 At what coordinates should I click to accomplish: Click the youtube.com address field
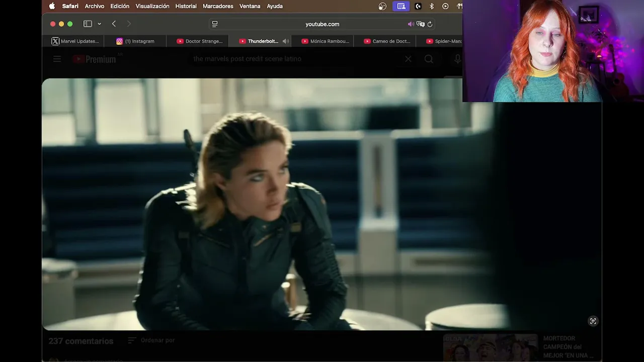pos(322,24)
